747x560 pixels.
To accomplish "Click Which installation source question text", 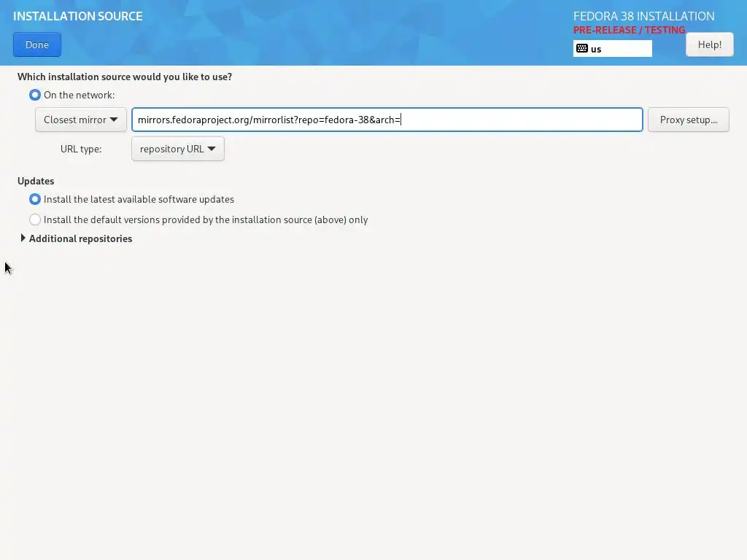I will [x=125, y=77].
